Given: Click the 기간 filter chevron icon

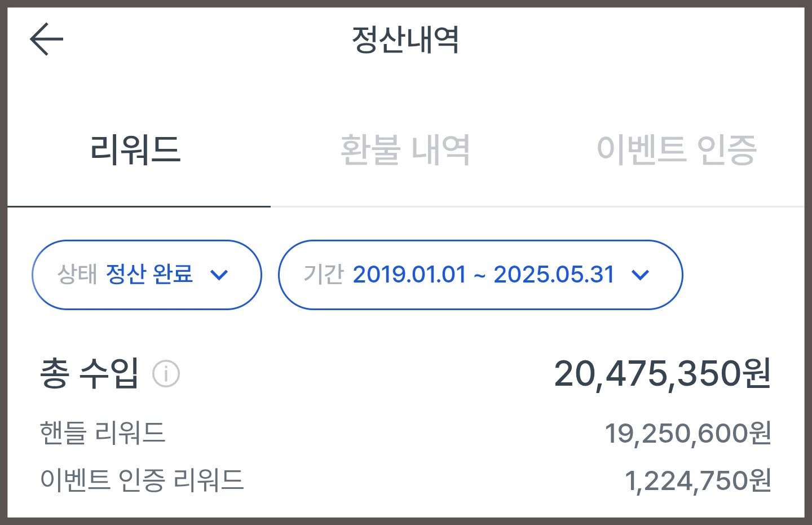Looking at the screenshot, I should pos(640,276).
